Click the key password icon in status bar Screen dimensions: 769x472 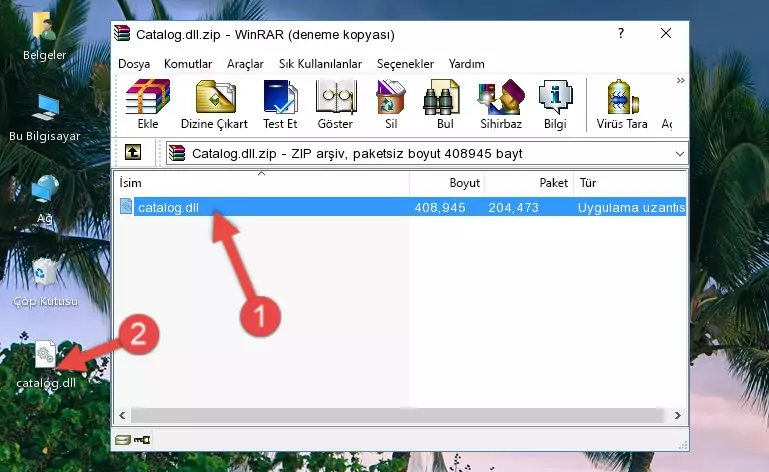click(142, 440)
